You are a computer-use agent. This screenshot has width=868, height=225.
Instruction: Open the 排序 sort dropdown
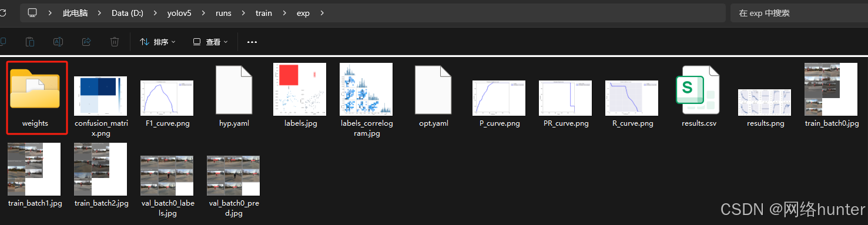pos(157,42)
